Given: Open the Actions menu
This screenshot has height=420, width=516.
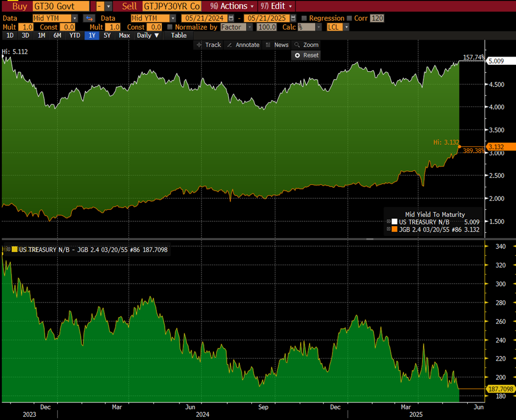Looking at the screenshot, I should click(x=233, y=6).
